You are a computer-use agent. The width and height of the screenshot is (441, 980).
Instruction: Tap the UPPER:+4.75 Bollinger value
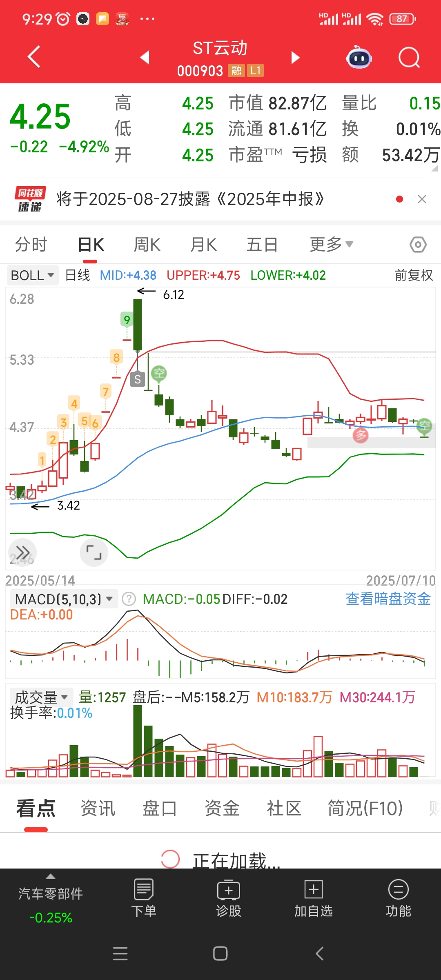[203, 275]
